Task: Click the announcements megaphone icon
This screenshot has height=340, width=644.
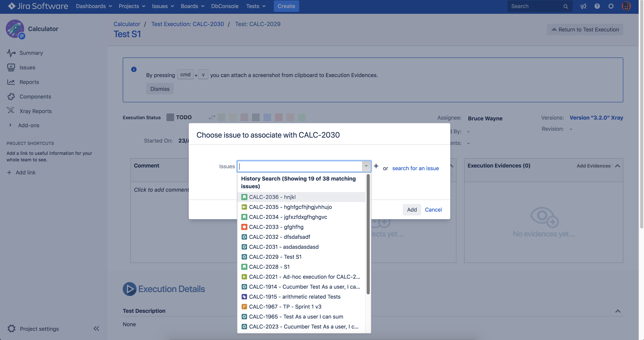Action: tap(584, 6)
